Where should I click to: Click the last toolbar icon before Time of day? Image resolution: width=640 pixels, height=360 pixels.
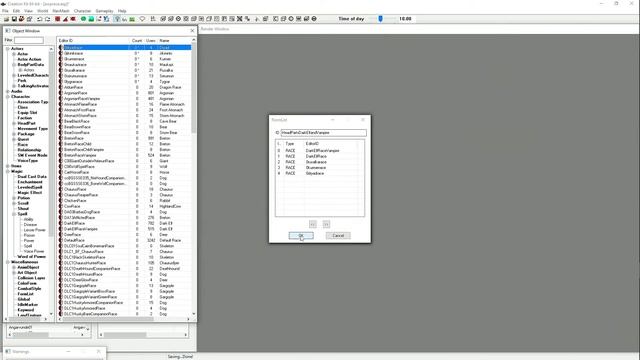314,19
